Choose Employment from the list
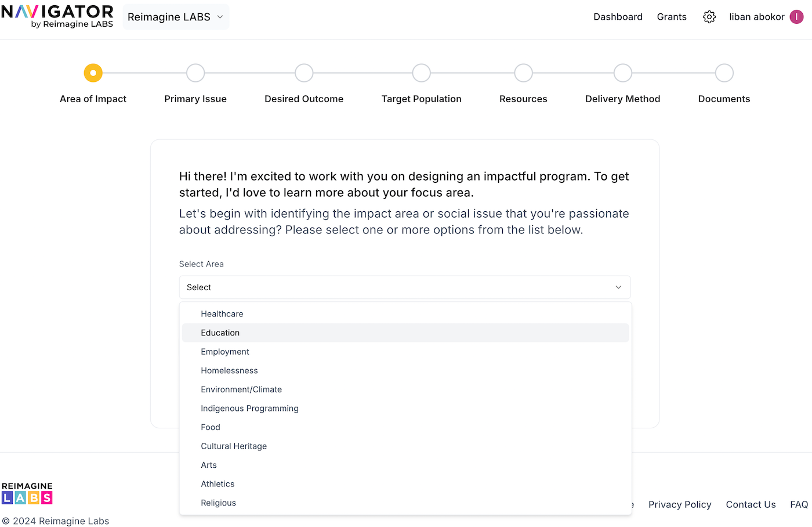The image size is (812, 527). [405, 352]
